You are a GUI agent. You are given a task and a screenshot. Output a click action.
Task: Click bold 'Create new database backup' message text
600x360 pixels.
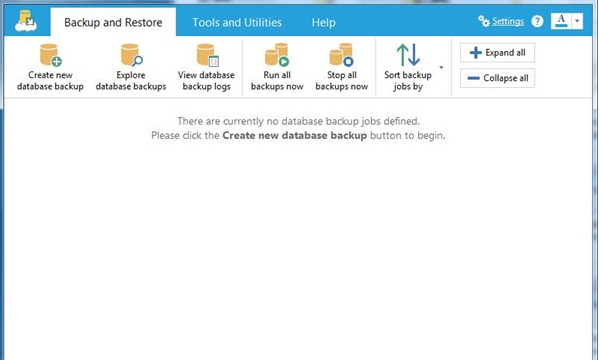pyautogui.click(x=294, y=135)
